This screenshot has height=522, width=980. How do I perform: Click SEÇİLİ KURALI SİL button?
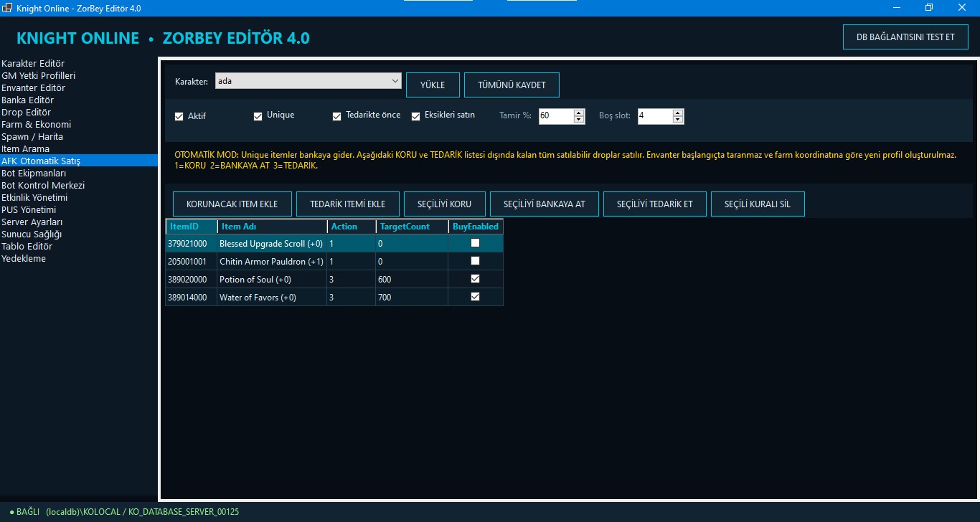[x=758, y=204]
